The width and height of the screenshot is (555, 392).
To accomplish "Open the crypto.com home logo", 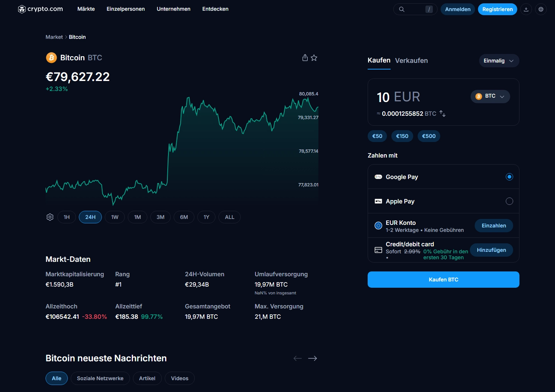I will point(40,9).
